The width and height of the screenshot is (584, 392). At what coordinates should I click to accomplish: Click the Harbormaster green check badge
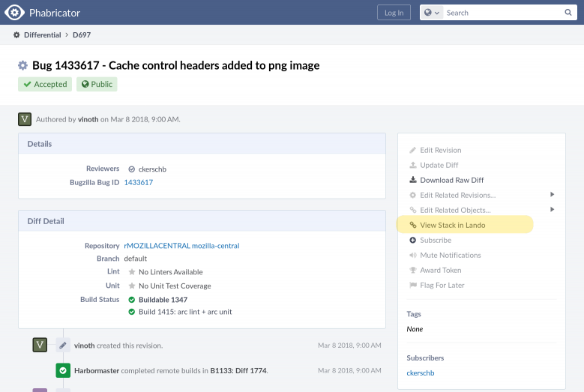click(x=63, y=370)
